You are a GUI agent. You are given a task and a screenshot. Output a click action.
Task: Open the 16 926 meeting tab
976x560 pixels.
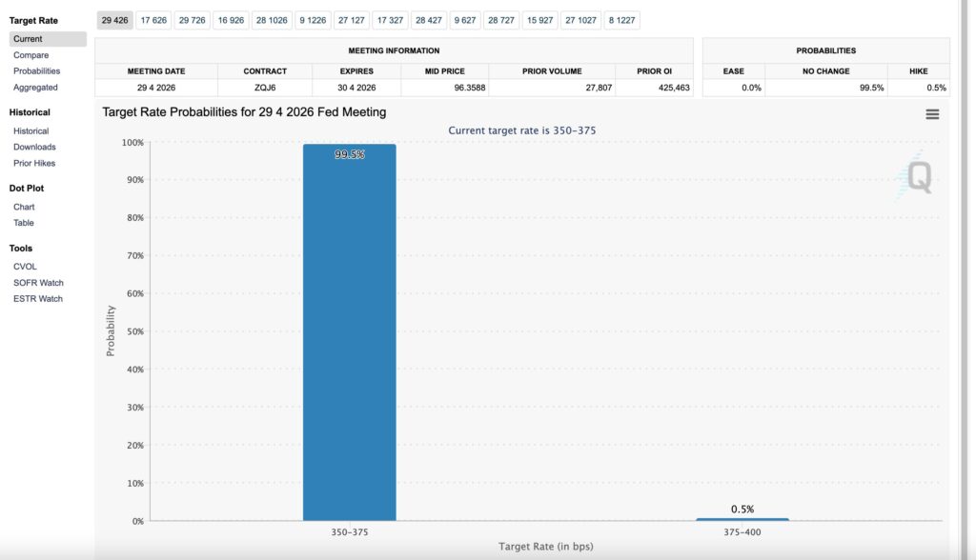tap(230, 20)
